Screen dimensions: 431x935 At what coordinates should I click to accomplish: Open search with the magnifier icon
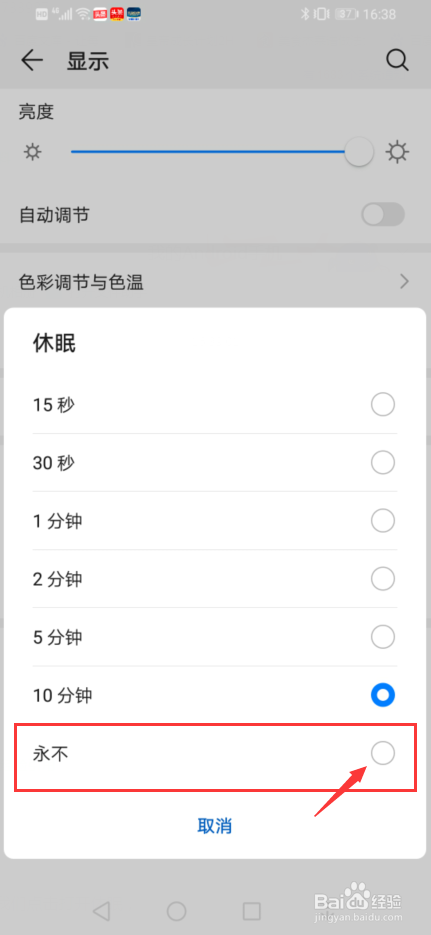(x=397, y=61)
